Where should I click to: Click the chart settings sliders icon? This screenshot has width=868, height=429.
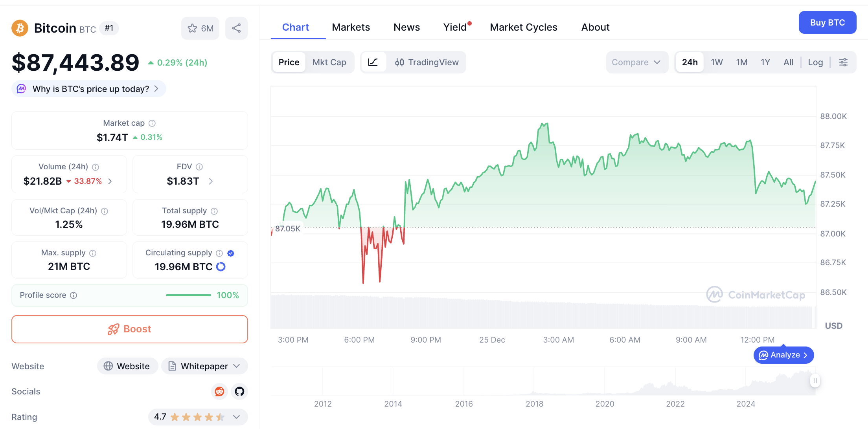(843, 62)
